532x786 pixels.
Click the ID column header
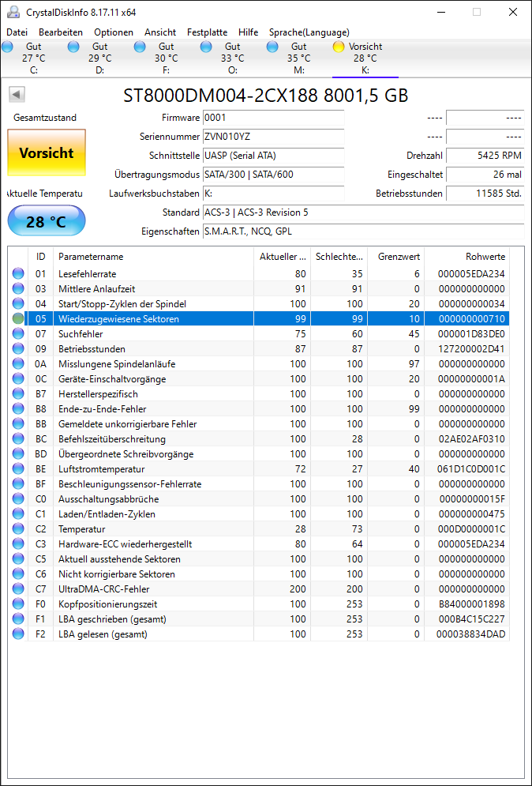(x=40, y=257)
